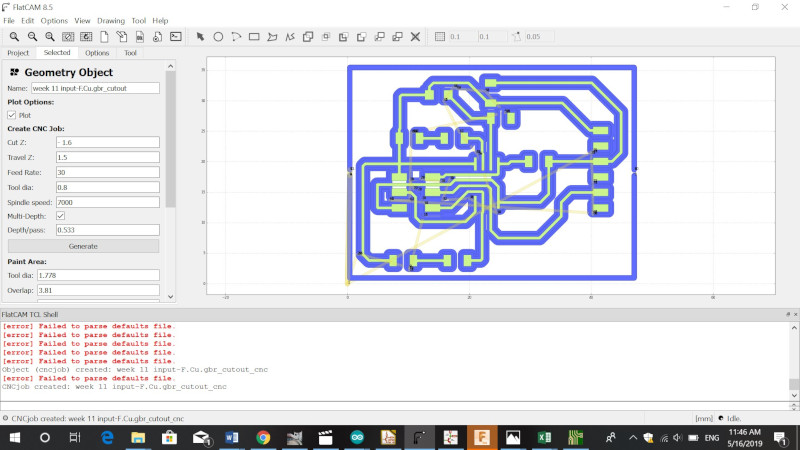Select the arrow pointer Select tool
The height and width of the screenshot is (450, 800).
pyautogui.click(x=200, y=37)
